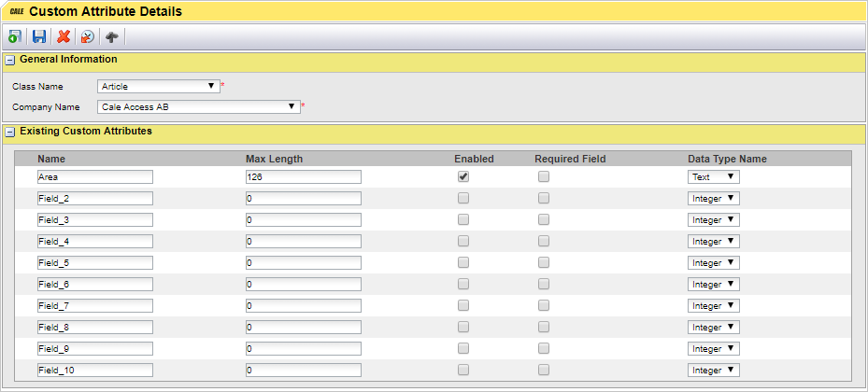Viewport: 868px width, 392px height.
Task: Enable the Field_8 attribute checkbox
Action: [463, 327]
